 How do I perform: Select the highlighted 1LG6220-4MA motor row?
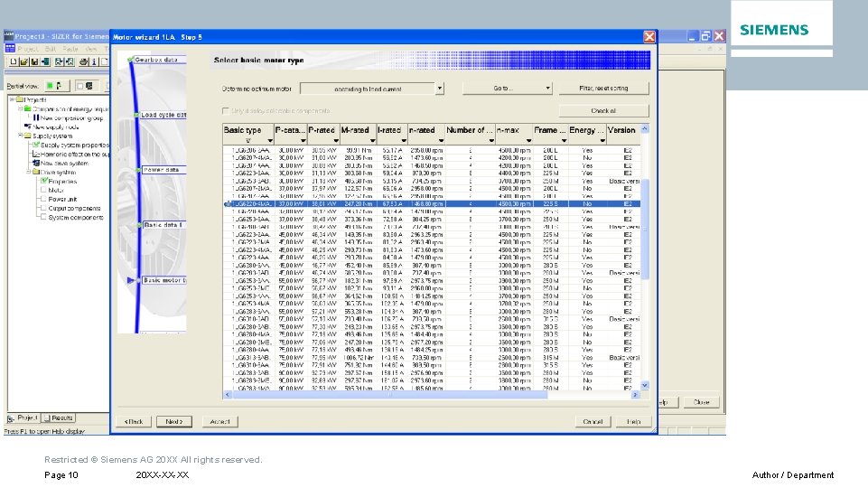pyautogui.click(x=432, y=204)
